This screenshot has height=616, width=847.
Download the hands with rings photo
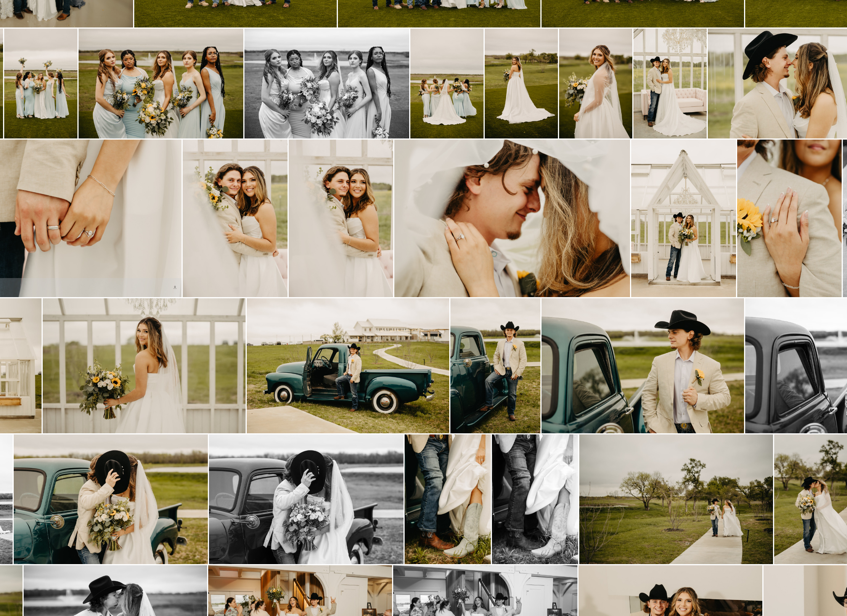175,287
